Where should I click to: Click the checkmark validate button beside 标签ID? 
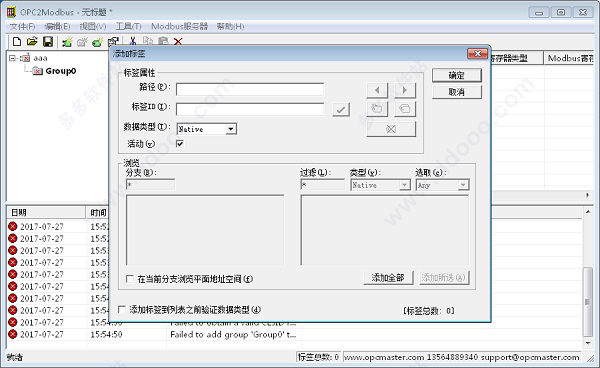coord(341,109)
